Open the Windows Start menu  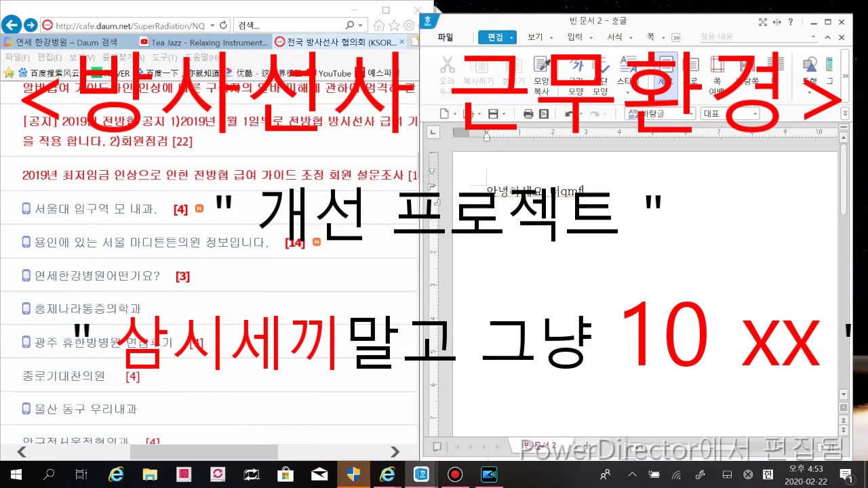(x=16, y=474)
